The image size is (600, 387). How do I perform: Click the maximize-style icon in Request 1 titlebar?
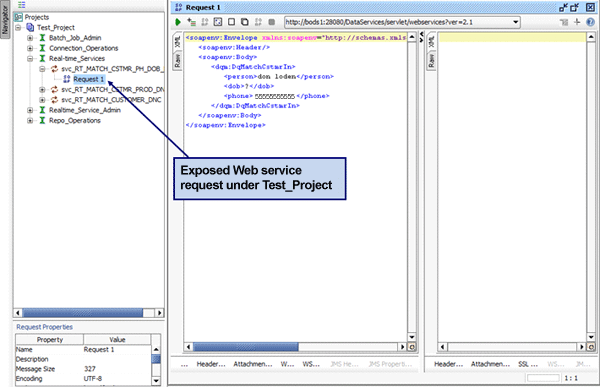click(x=575, y=7)
